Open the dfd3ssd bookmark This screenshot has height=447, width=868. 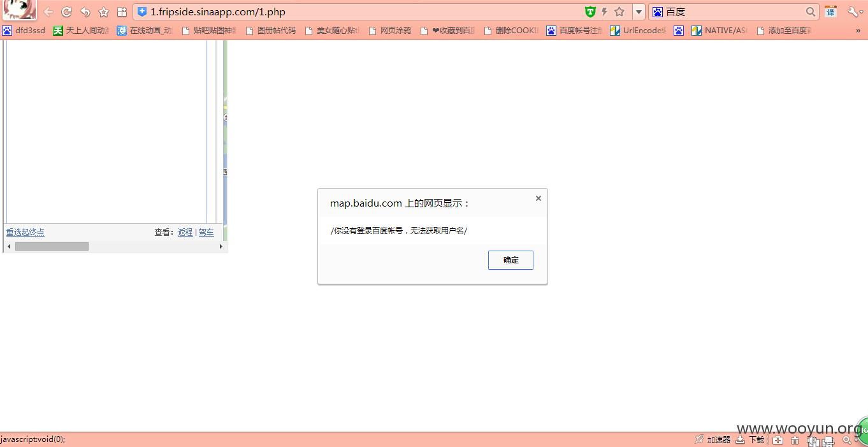click(24, 31)
